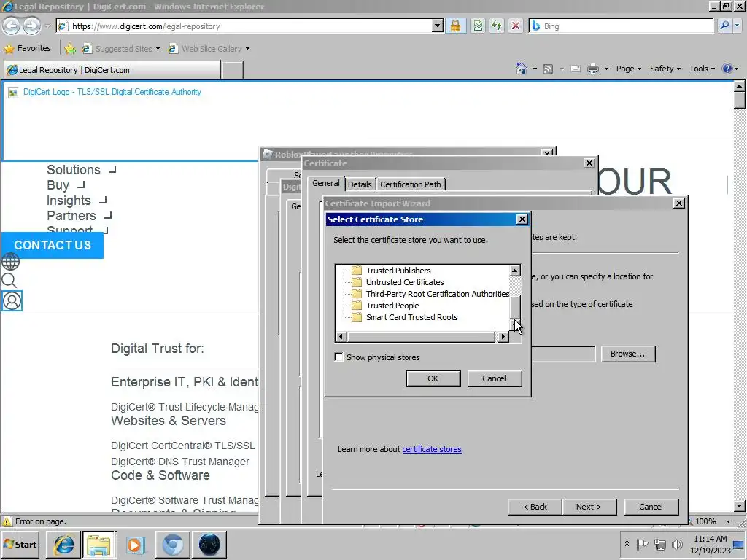Click the search magnifier button

724,26
